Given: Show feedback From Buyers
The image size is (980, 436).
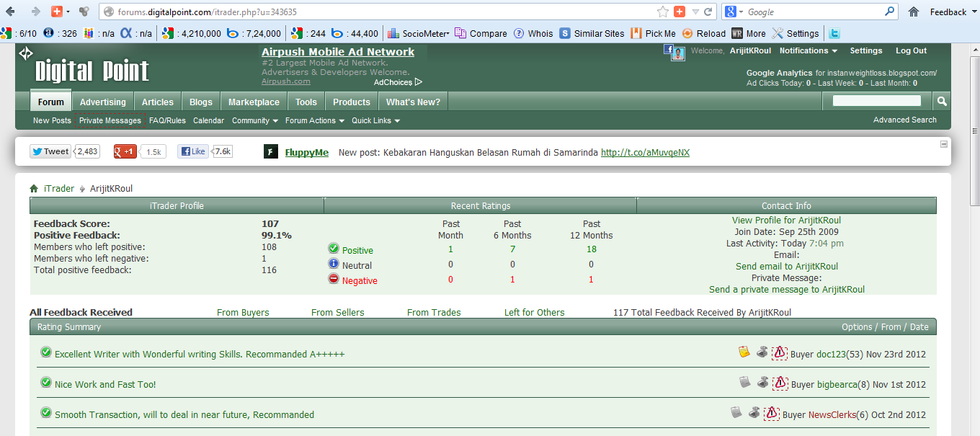Looking at the screenshot, I should (x=243, y=313).
